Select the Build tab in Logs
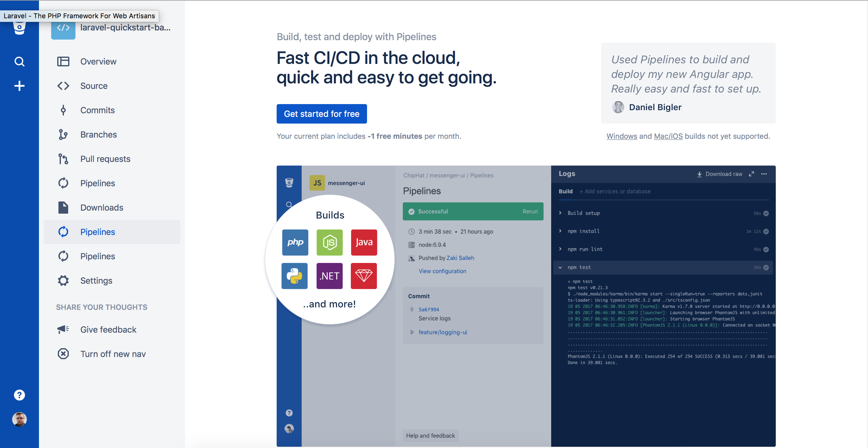The width and height of the screenshot is (868, 448). (565, 191)
